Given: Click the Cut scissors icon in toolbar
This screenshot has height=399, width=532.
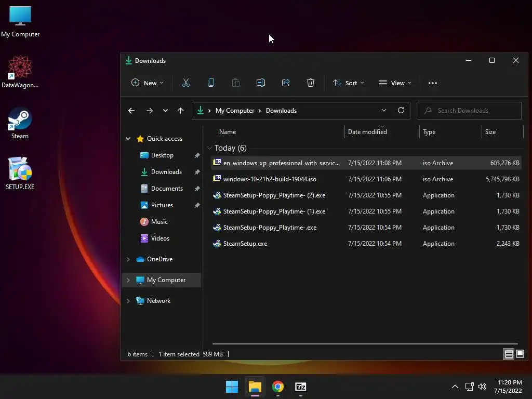Looking at the screenshot, I should click(185, 83).
